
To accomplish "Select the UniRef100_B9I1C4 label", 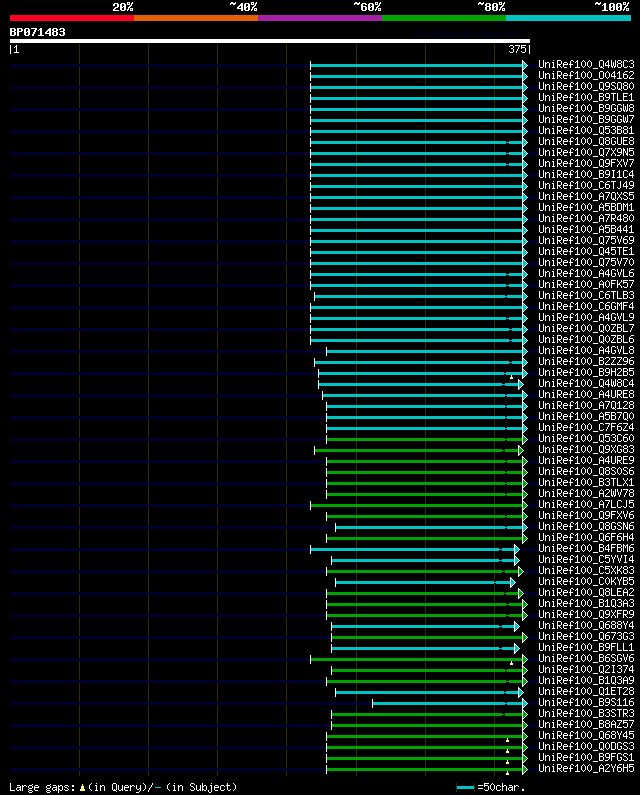I will (x=586, y=174).
